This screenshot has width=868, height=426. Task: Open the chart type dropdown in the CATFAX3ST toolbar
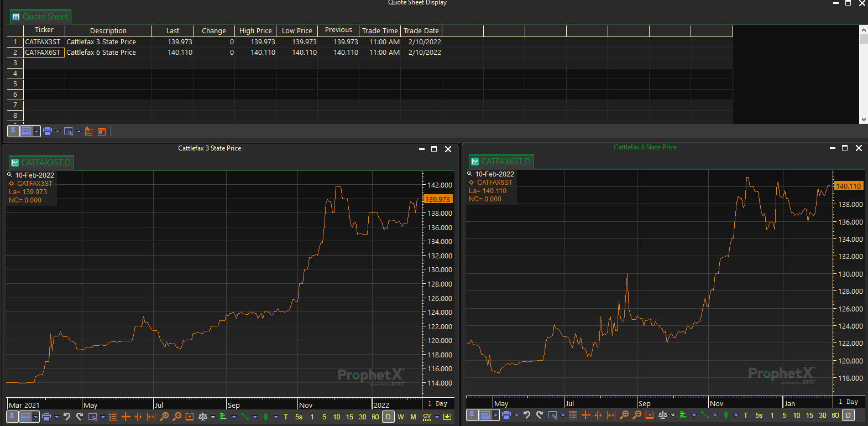click(x=276, y=417)
